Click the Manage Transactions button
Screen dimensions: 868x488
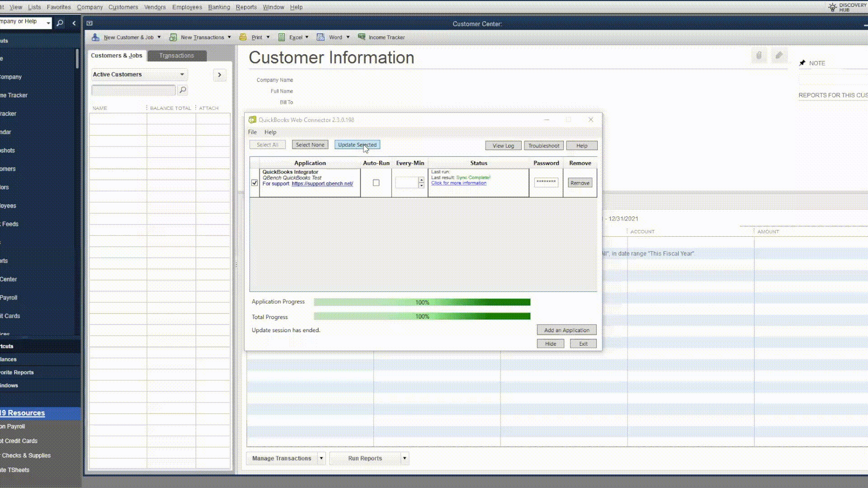pyautogui.click(x=282, y=458)
